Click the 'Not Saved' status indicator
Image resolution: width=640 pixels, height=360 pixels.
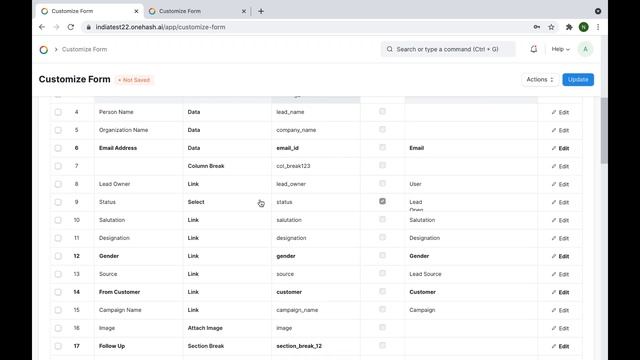[134, 80]
